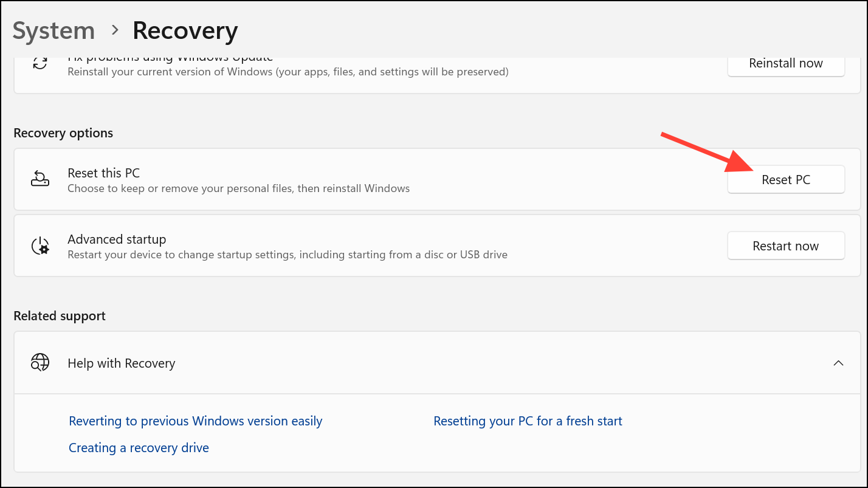868x488 pixels.
Task: Go back to System in the breadcrumb
Action: click(x=53, y=30)
